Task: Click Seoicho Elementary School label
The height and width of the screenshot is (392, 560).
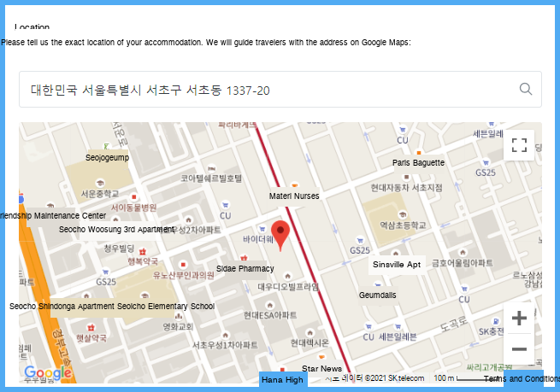Action: point(166,306)
